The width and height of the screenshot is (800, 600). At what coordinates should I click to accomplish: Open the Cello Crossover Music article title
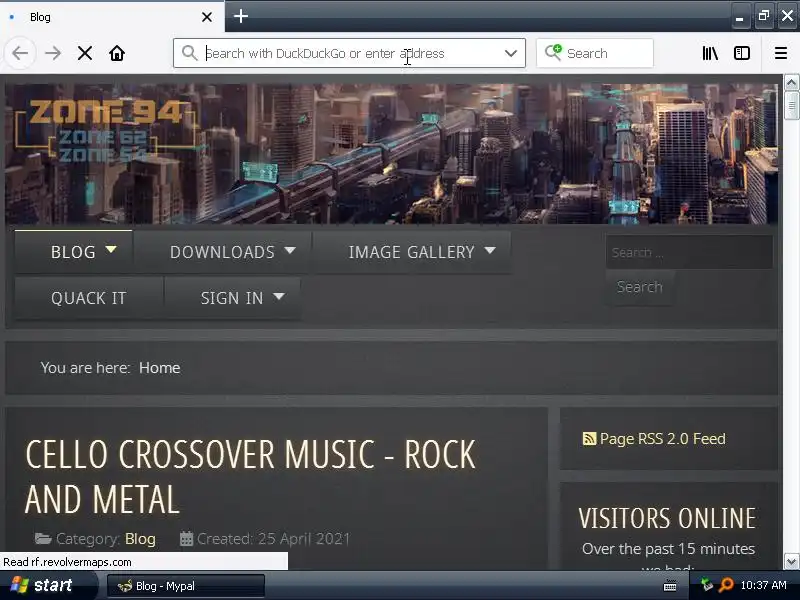pos(250,477)
